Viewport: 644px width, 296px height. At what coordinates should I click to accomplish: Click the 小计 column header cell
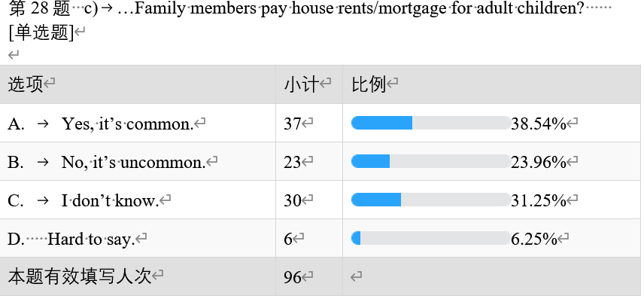click(309, 84)
